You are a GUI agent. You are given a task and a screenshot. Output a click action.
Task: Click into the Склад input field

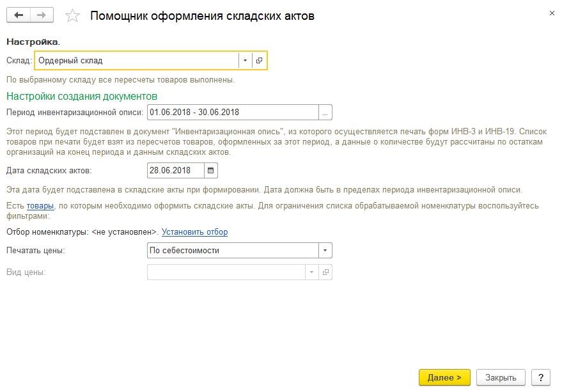coord(137,60)
